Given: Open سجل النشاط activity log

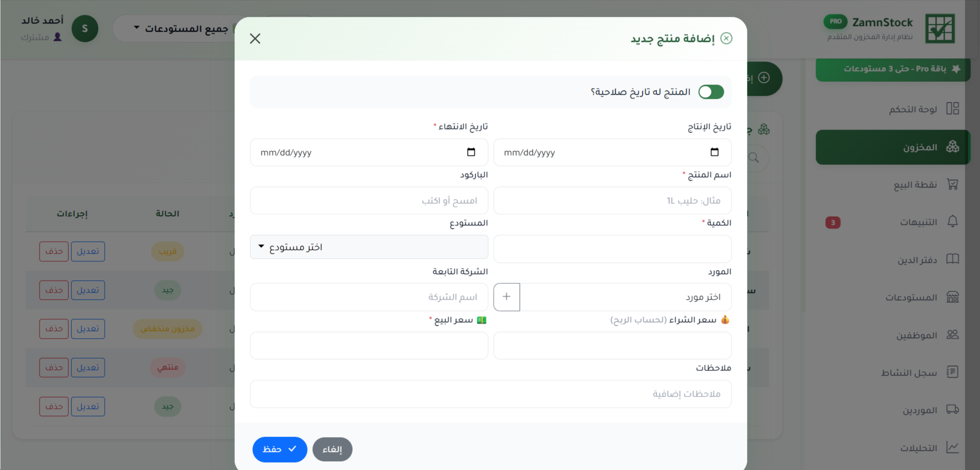Looking at the screenshot, I should click(893, 373).
